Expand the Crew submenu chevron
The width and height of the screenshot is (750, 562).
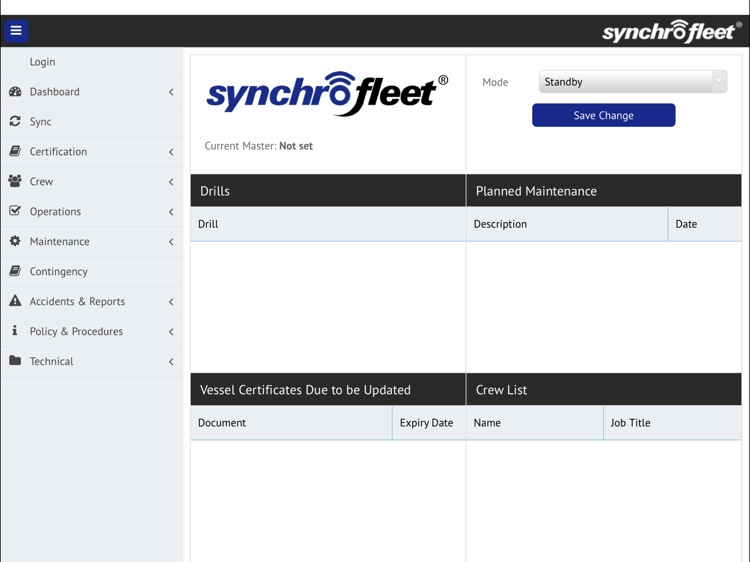[171, 182]
